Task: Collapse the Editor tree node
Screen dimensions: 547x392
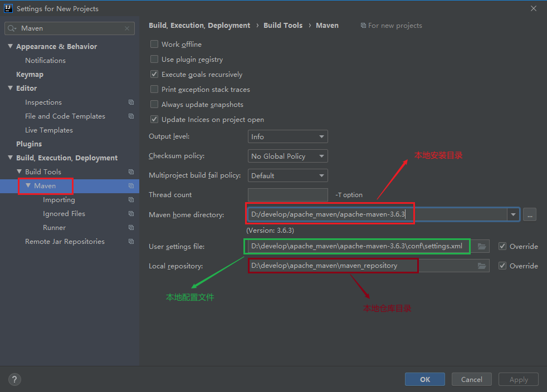Action: click(x=11, y=88)
